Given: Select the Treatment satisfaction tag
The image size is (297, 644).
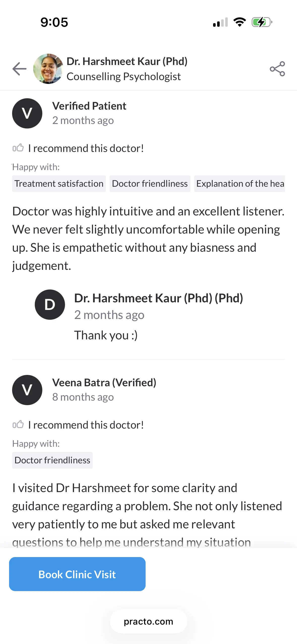Looking at the screenshot, I should tap(59, 184).
